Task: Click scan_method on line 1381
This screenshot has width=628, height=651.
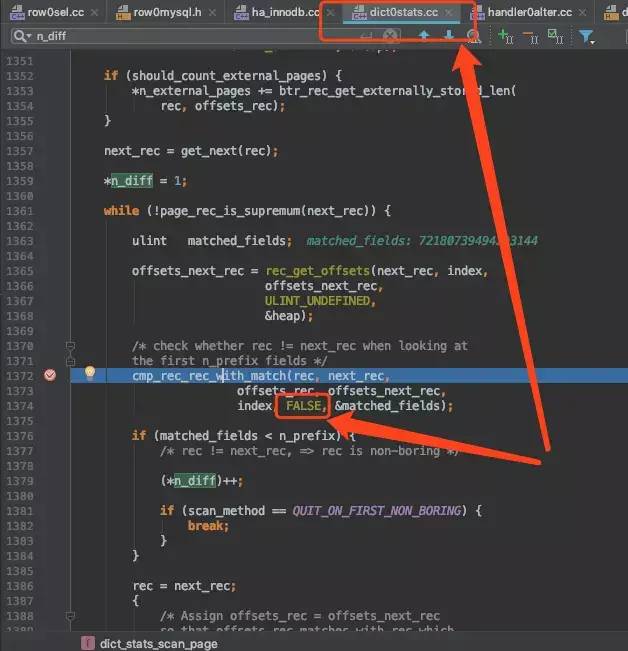Action: tap(226, 511)
